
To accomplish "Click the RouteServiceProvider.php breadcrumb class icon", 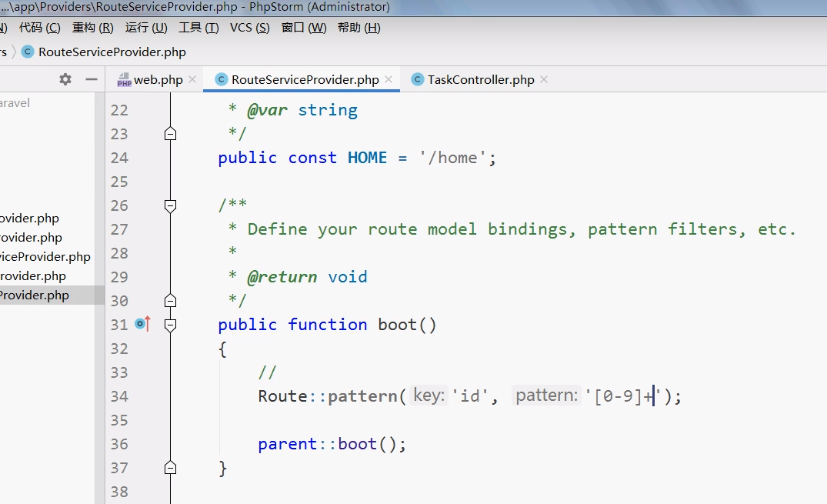I will (x=28, y=52).
